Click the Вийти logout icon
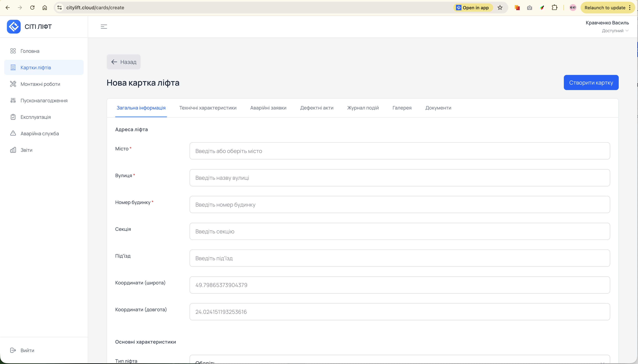638x364 pixels. point(13,350)
